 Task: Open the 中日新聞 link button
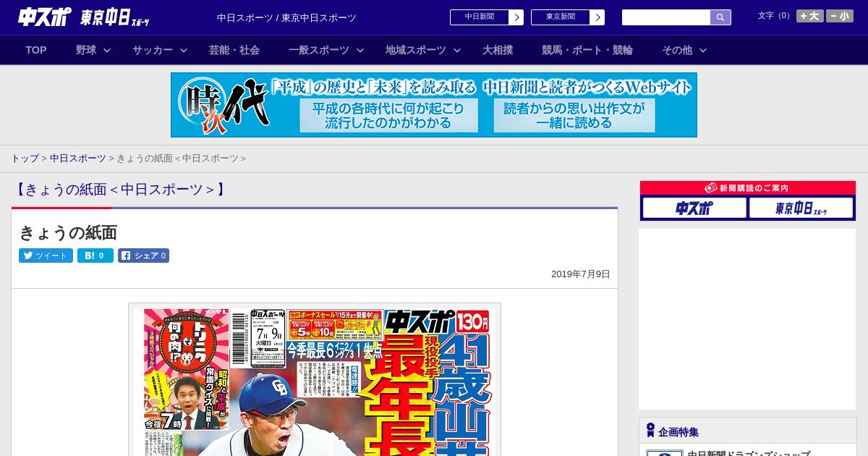click(x=479, y=17)
